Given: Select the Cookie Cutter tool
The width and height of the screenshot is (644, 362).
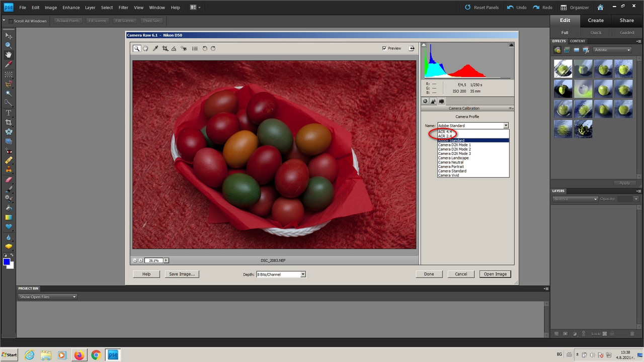Looking at the screenshot, I should (9, 132).
